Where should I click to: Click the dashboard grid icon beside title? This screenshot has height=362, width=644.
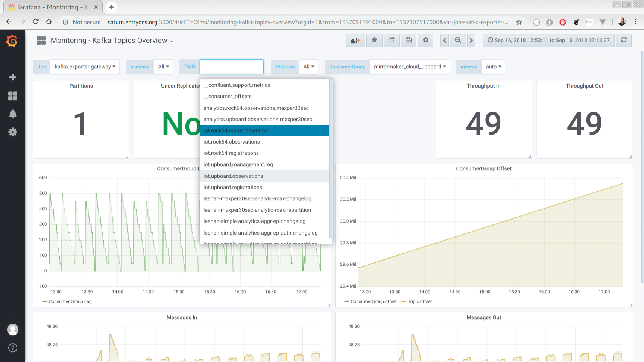(41, 41)
